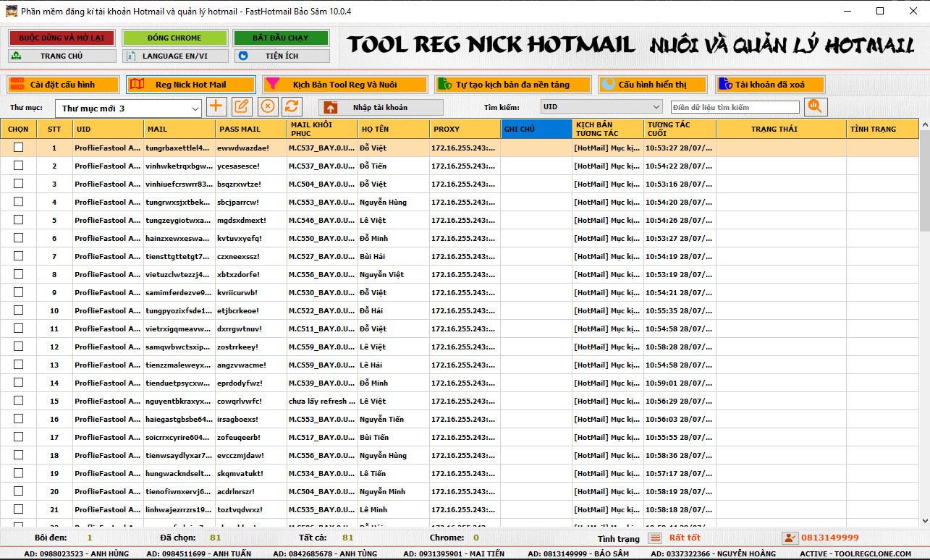Click the PROXY column header

[465, 129]
